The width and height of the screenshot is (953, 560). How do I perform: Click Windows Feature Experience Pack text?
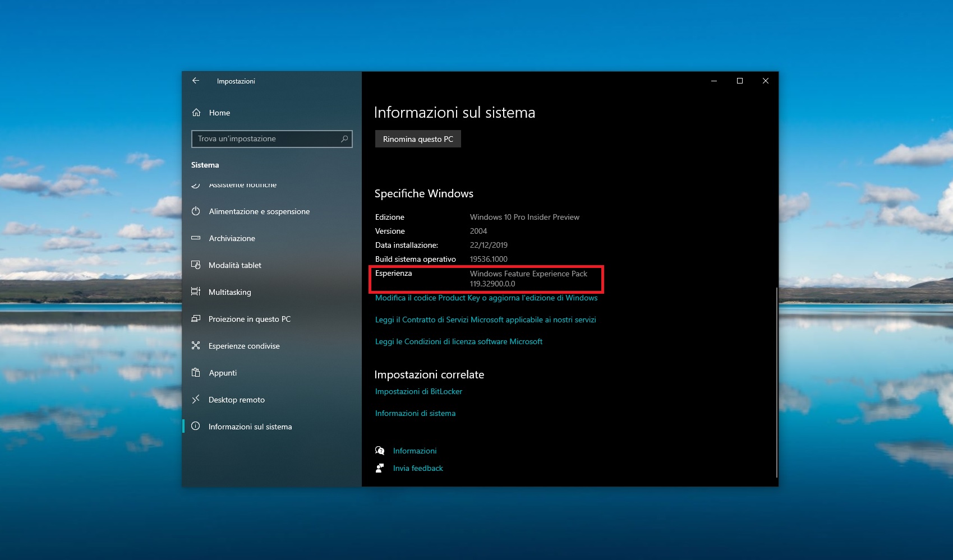[528, 274]
